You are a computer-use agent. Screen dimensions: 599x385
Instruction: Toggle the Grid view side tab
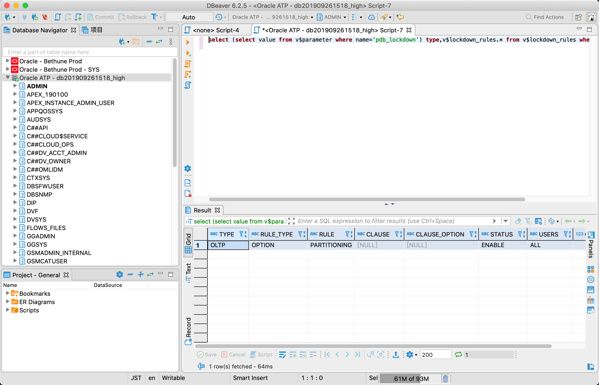click(x=188, y=243)
